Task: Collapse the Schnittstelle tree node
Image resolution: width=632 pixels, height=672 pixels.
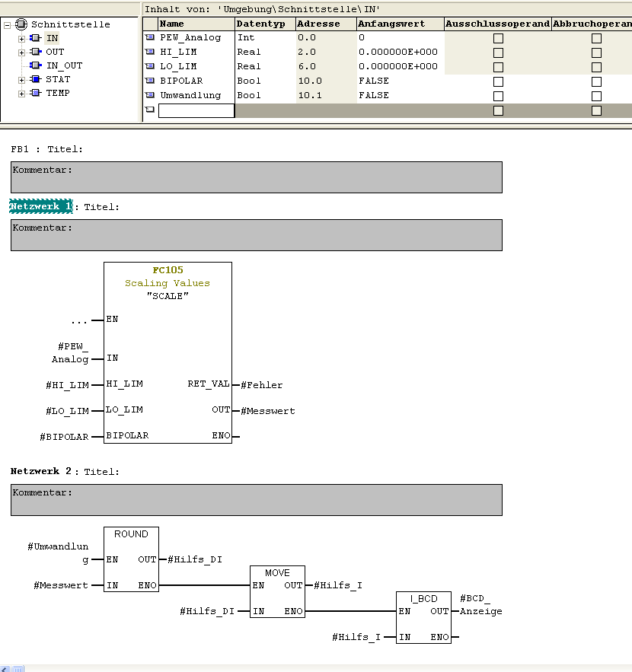Action: click(8, 25)
